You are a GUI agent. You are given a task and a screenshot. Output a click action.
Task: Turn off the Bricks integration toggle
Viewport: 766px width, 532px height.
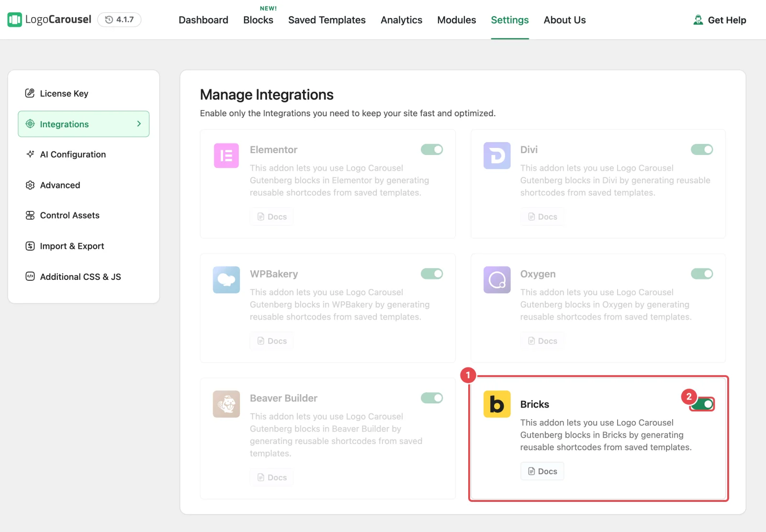[x=702, y=404]
